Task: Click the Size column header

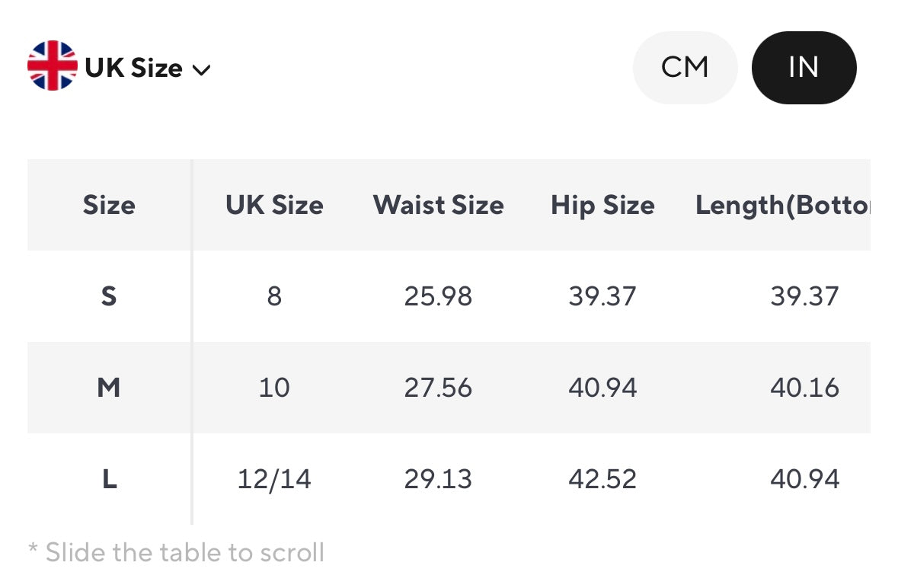Action: (109, 205)
